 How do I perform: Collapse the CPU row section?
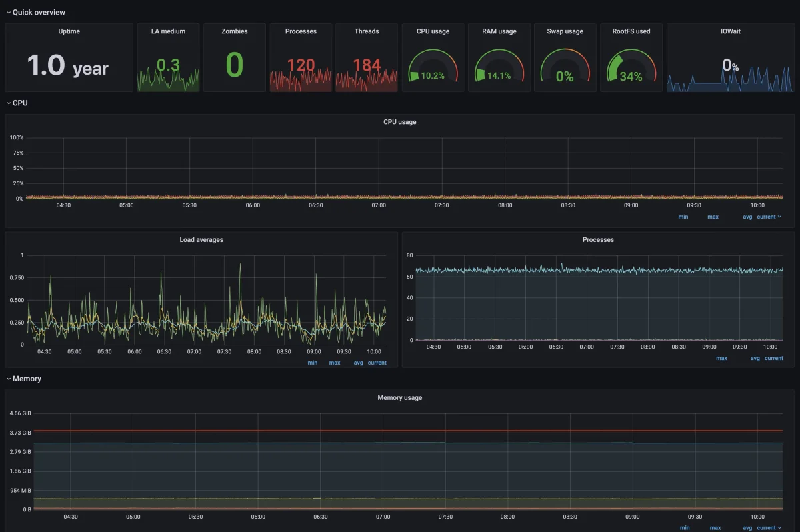coord(19,103)
